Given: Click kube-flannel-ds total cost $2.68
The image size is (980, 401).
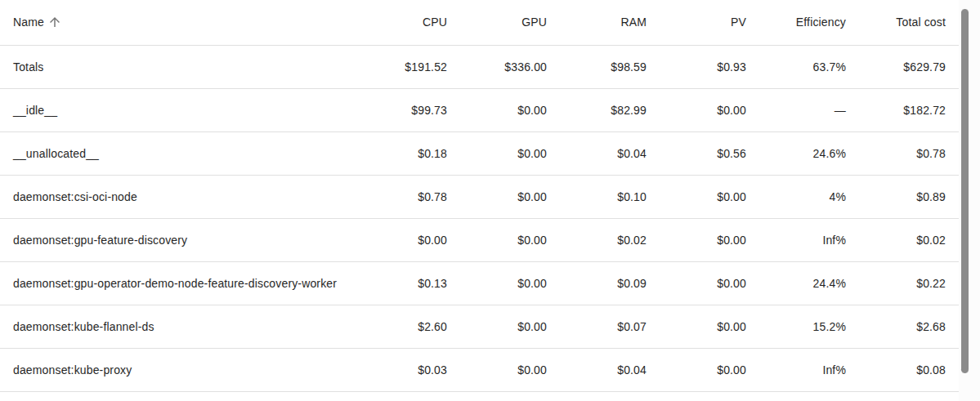Looking at the screenshot, I should click(931, 327).
